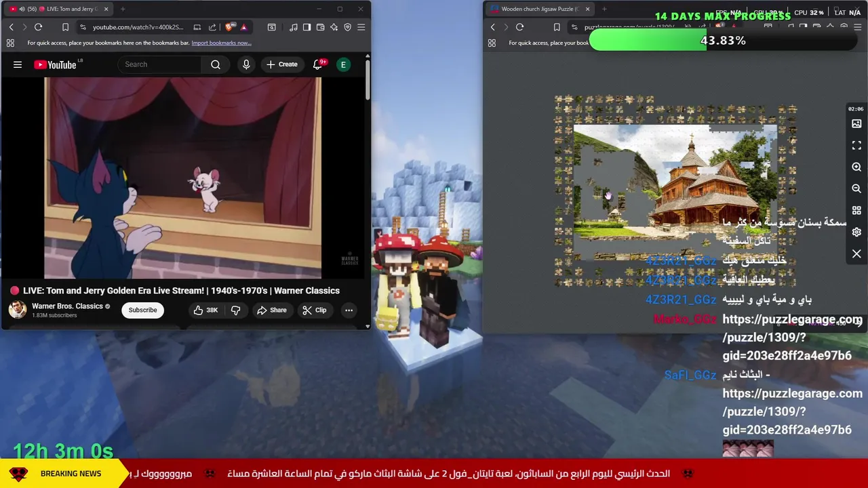Image resolution: width=868 pixels, height=488 pixels.
Task: Zoom in on the puzzle
Action: (x=856, y=167)
